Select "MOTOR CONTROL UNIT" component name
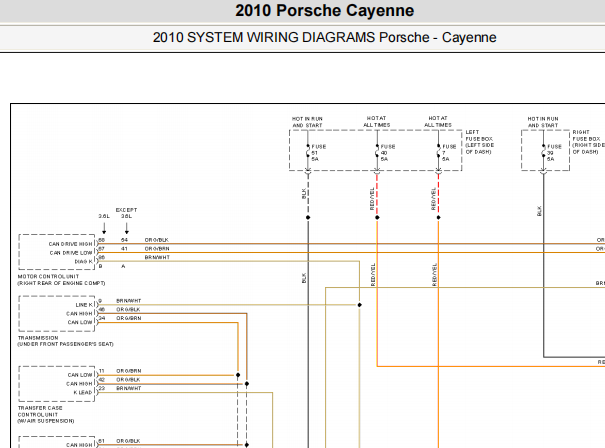The image size is (605, 448). coord(48,276)
